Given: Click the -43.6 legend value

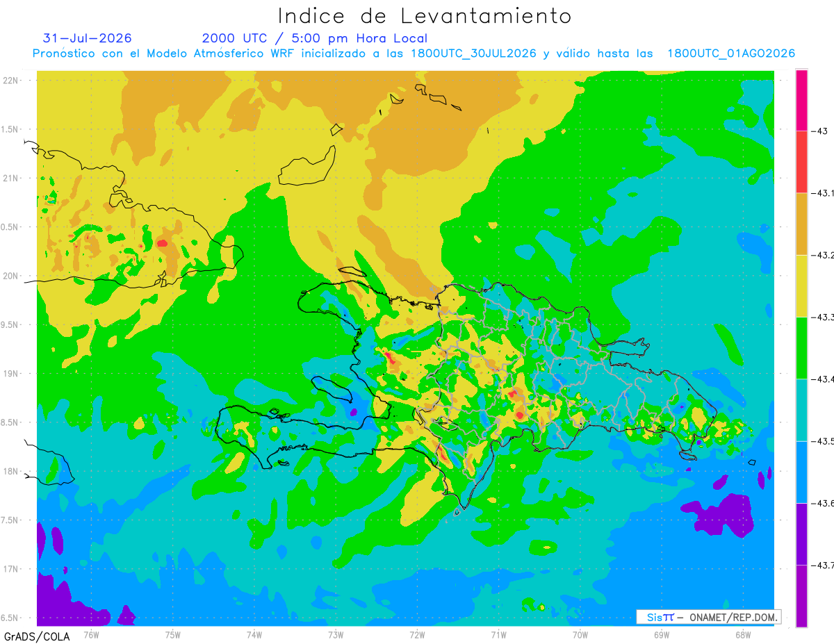Looking at the screenshot, I should tap(823, 503).
